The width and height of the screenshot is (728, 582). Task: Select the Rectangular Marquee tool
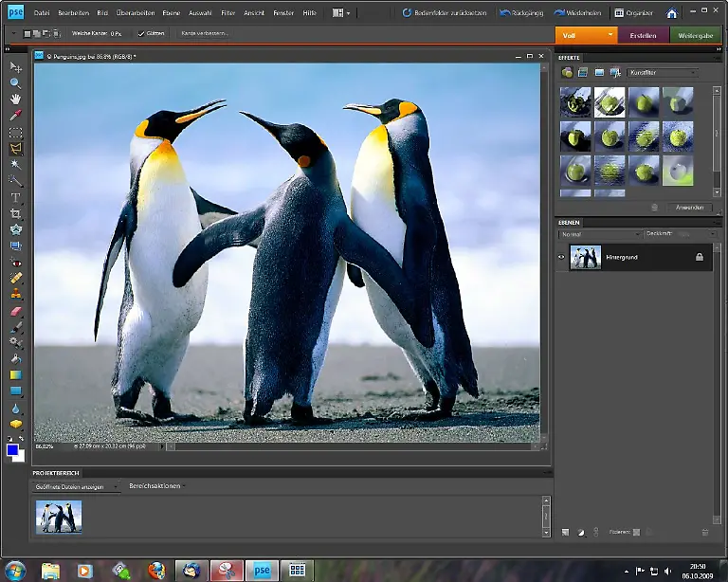point(15,133)
